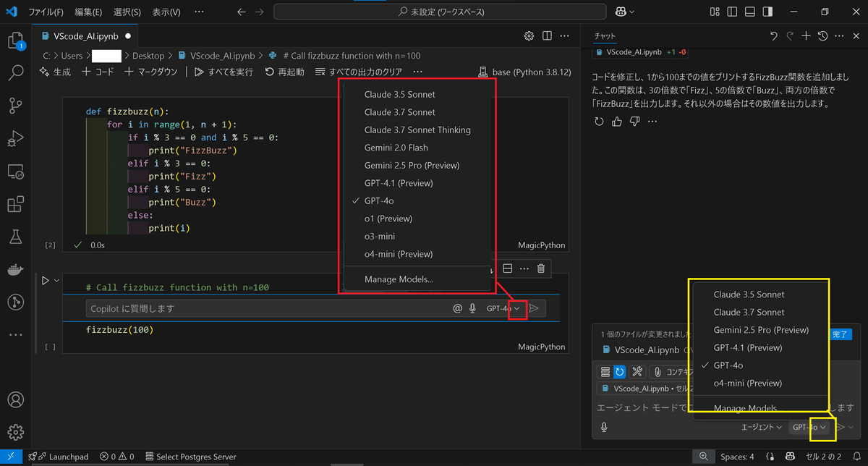The width and height of the screenshot is (868, 466).
Task: Open the Source Control view
Action: pos(16,106)
